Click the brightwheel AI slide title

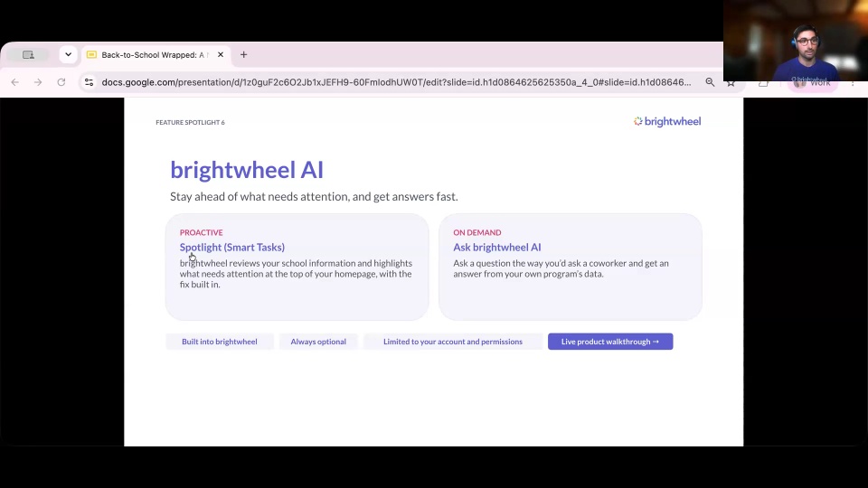point(246,170)
